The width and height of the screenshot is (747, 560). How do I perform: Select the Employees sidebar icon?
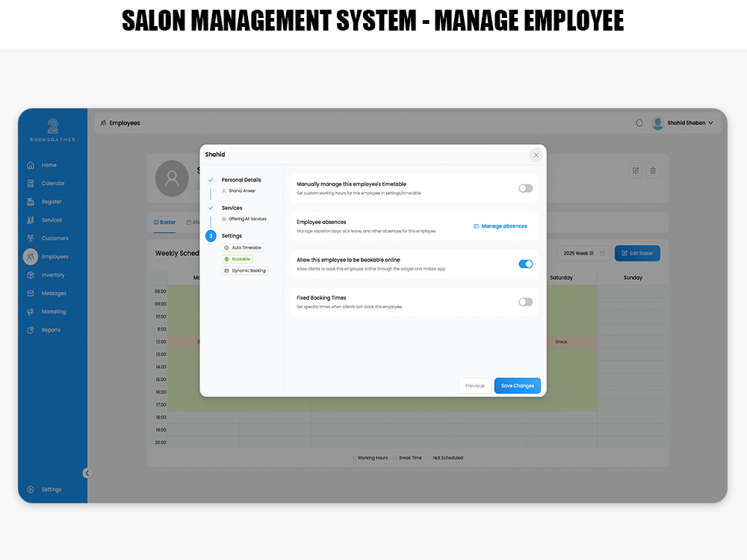click(31, 257)
